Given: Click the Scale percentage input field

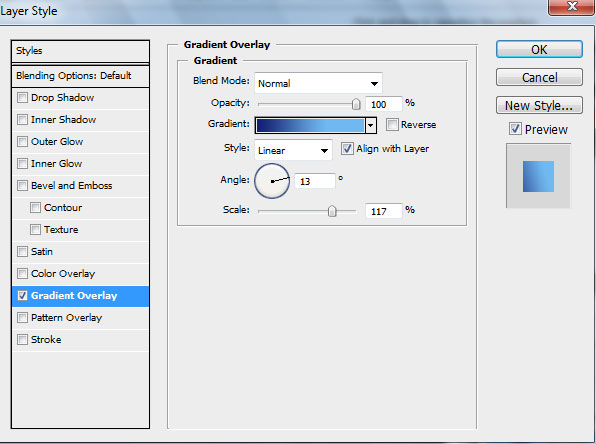Looking at the screenshot, I should coord(383,211).
